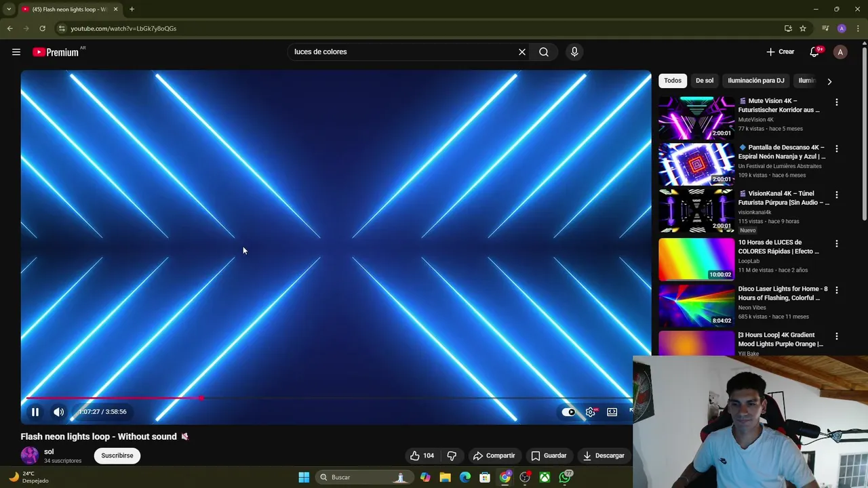The height and width of the screenshot is (488, 868).
Task: Open options menu for 10 Horas de LUCES
Action: 837,243
